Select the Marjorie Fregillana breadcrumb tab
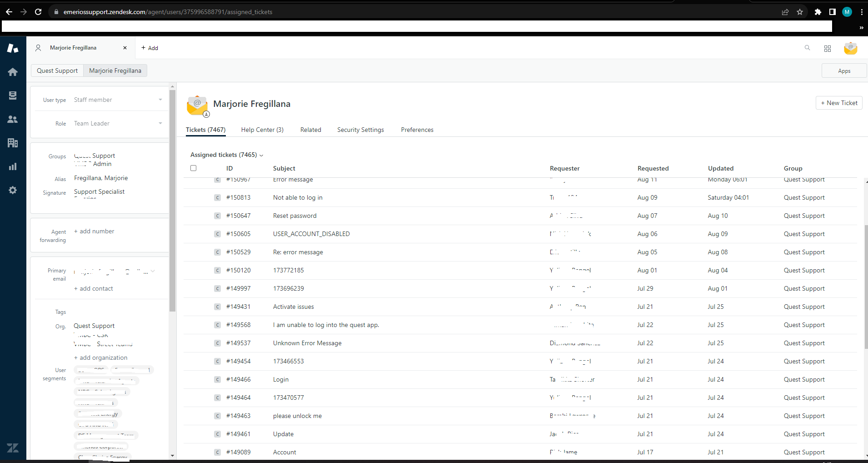Screen dimensions: 868x463 (115, 70)
